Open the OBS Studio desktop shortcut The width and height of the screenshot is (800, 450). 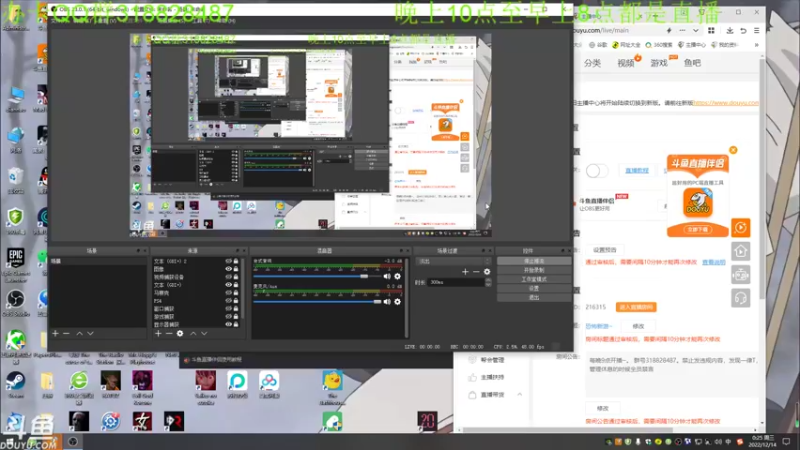(x=15, y=304)
